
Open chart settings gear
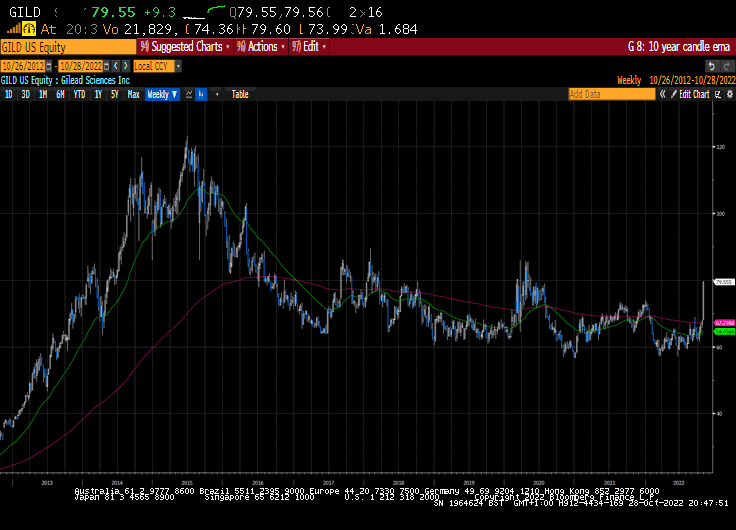click(729, 94)
